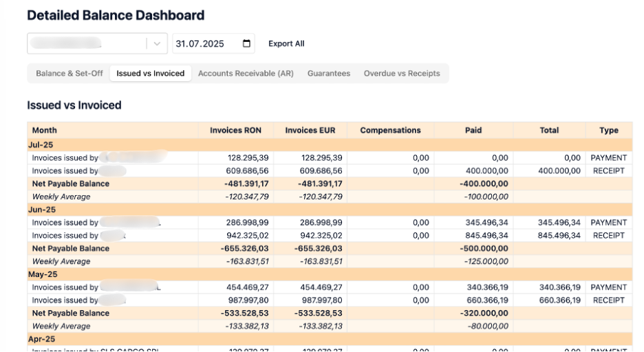
Task: Focus the date field showing 31.07.2025
Action: pos(203,44)
